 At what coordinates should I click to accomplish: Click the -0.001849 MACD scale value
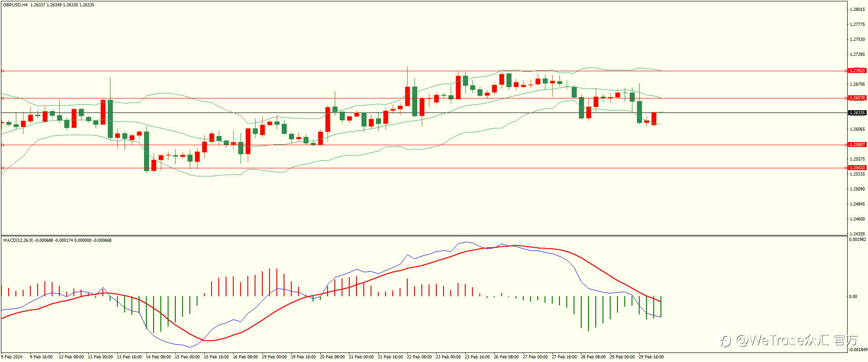point(858,350)
